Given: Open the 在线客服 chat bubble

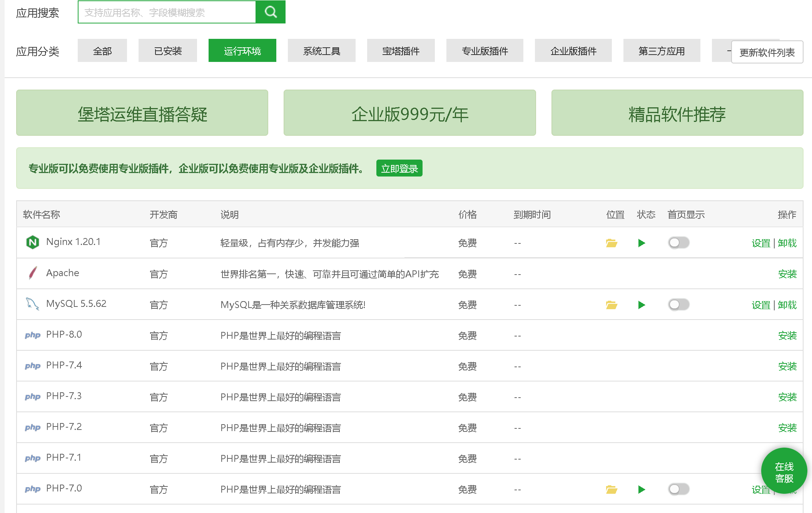Looking at the screenshot, I should [x=784, y=471].
